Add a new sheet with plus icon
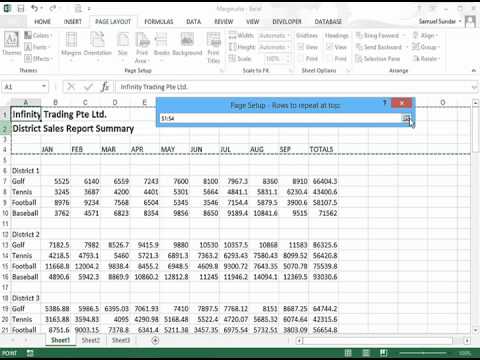This screenshot has width=480, height=360. (155, 340)
